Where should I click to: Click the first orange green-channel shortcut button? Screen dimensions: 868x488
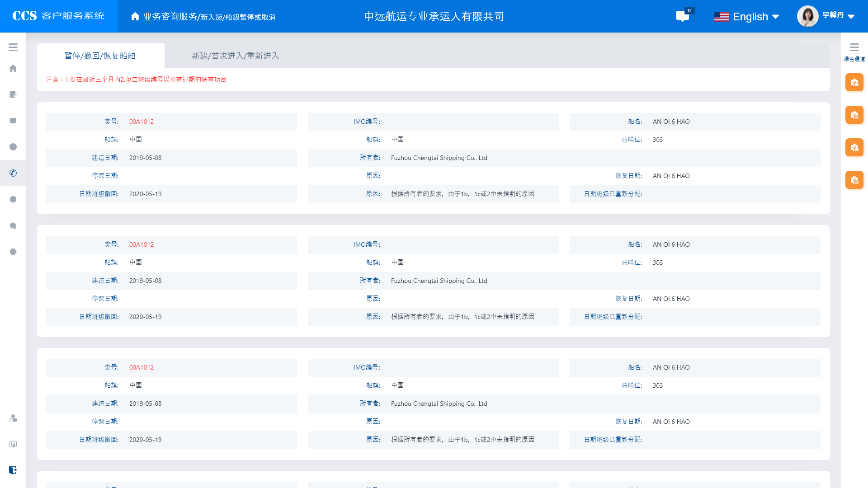coord(854,82)
